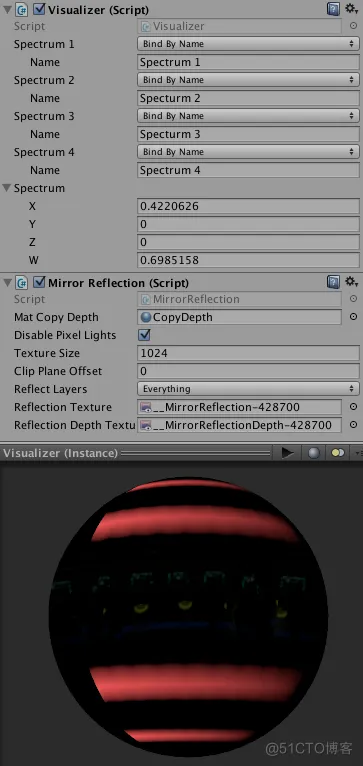Viewport: 363px width, 766px height.
Task: Select the MirrorReflection script reference field
Action: pyautogui.click(x=239, y=299)
